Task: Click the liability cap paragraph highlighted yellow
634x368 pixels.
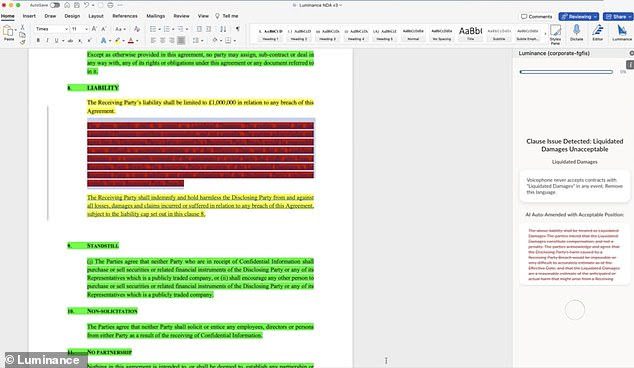Action: [x=200, y=107]
